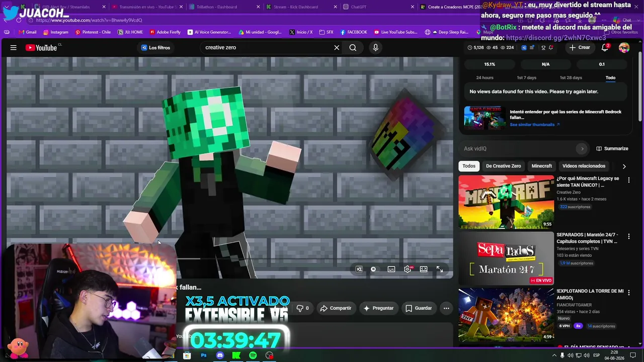Open the Pinterest - Chile bookmark

pyautogui.click(x=93, y=32)
